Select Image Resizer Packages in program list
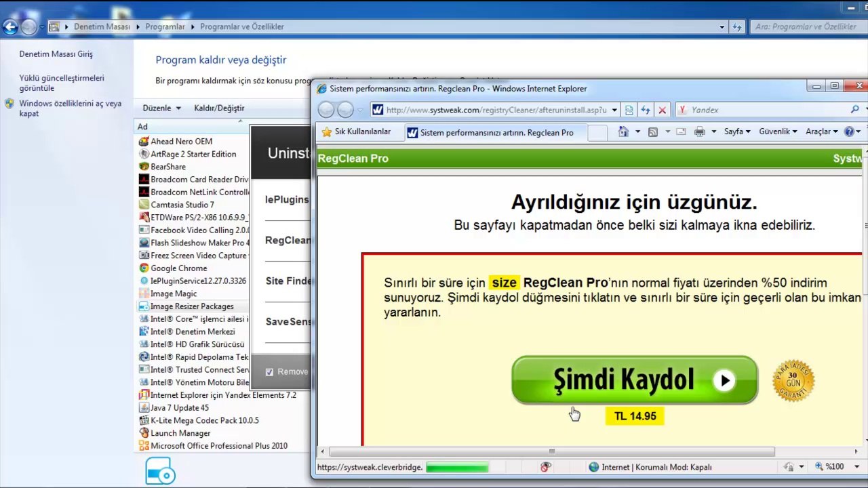Image resolution: width=868 pixels, height=488 pixels. [192, 306]
